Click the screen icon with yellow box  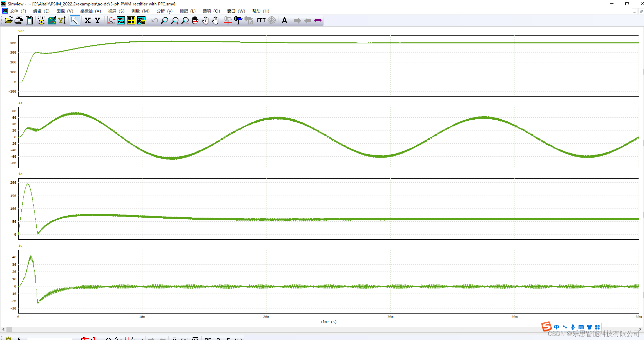[141, 20]
